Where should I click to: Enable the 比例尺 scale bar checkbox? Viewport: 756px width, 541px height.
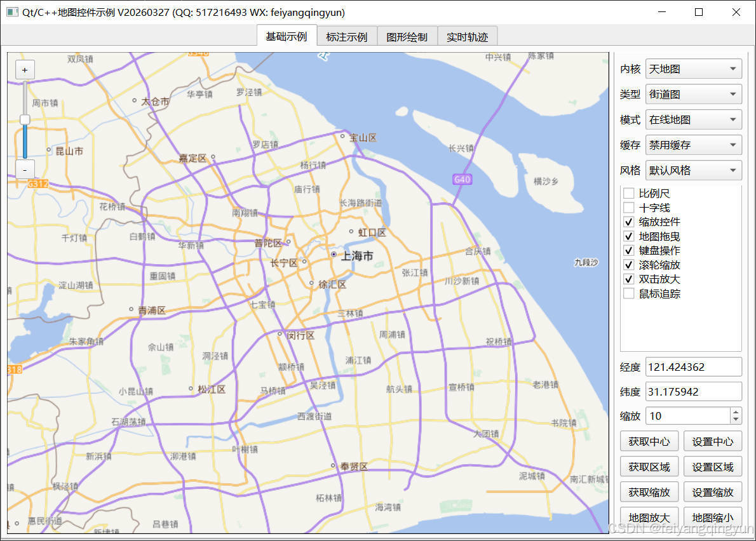point(629,194)
